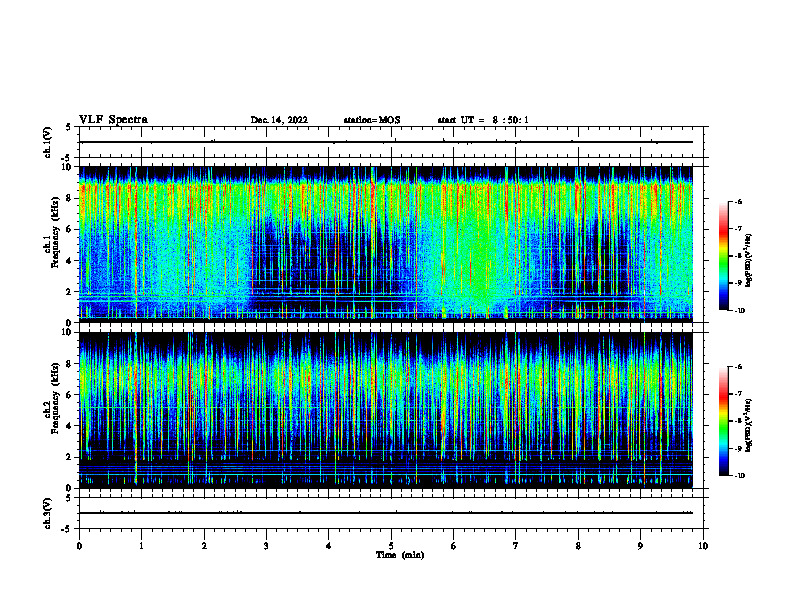Click the date 'Dec. 14, 2022'
The image size is (792, 612).
(x=279, y=120)
